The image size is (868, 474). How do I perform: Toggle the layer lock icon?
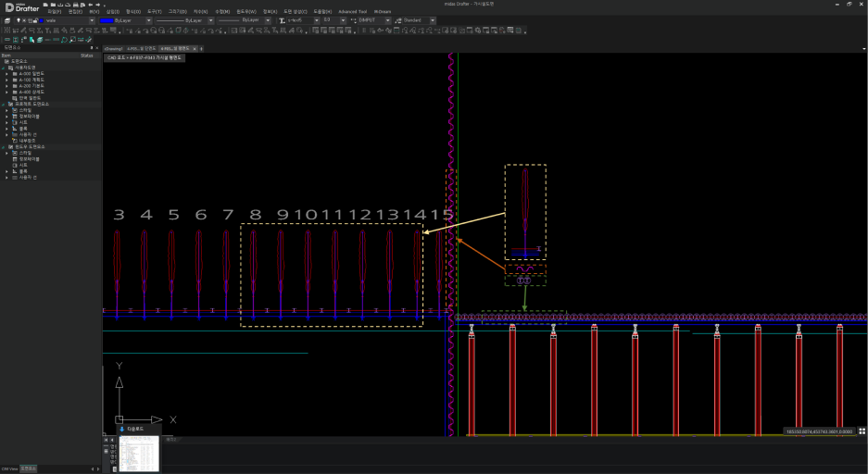click(35, 20)
